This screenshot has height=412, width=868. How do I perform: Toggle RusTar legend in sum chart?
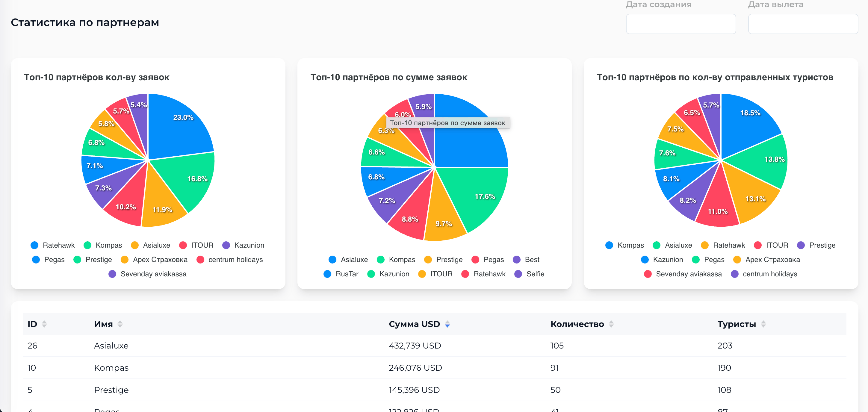(x=341, y=274)
